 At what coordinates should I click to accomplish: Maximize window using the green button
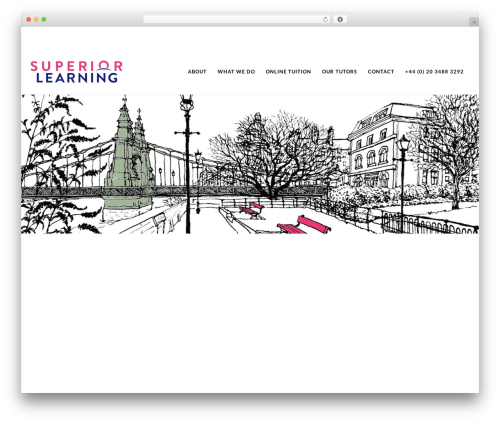(x=44, y=20)
